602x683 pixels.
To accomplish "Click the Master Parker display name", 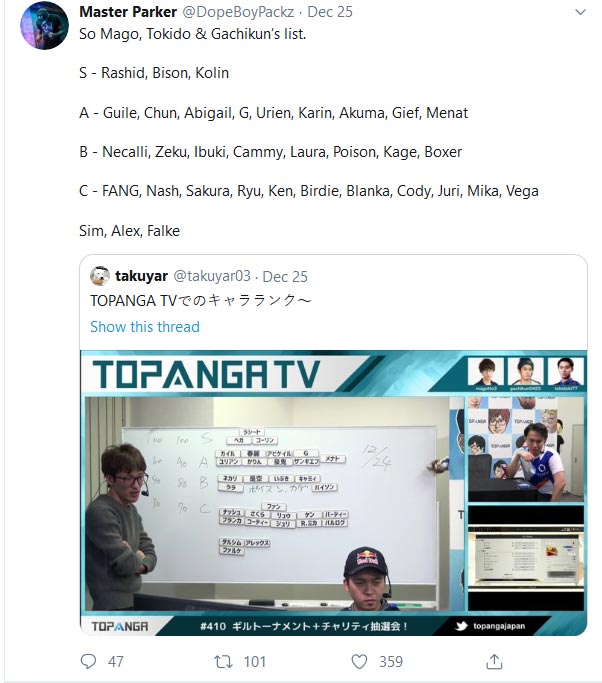I will 128,12.
